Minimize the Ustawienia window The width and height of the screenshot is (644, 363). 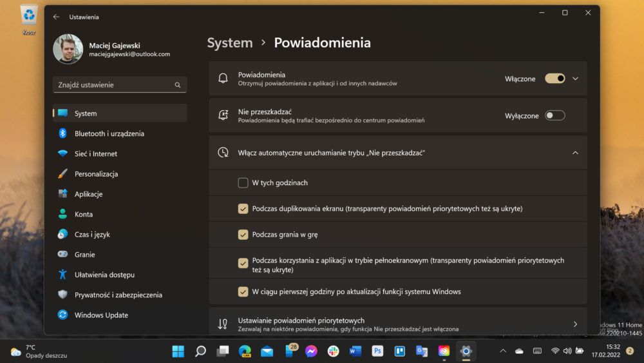tap(542, 13)
